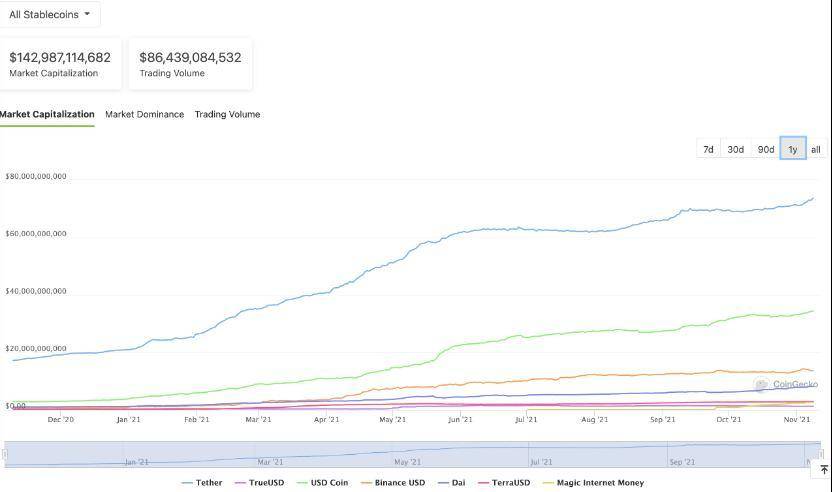
Task: Switch to Trading Volume tab
Action: click(227, 114)
